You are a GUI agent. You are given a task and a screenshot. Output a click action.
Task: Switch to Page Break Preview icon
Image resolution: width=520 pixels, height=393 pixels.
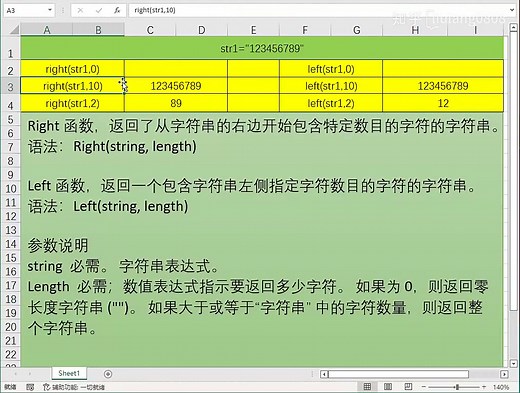[x=408, y=387]
